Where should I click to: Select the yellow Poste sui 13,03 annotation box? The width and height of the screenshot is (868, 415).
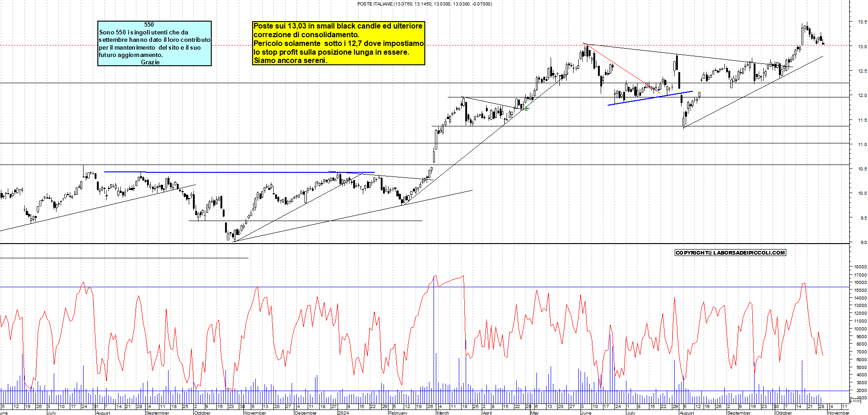(x=338, y=43)
